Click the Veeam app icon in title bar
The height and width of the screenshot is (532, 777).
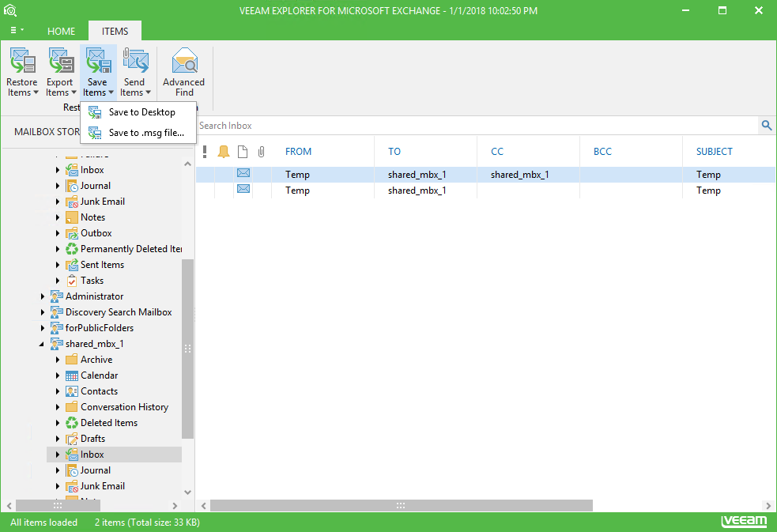[10, 10]
